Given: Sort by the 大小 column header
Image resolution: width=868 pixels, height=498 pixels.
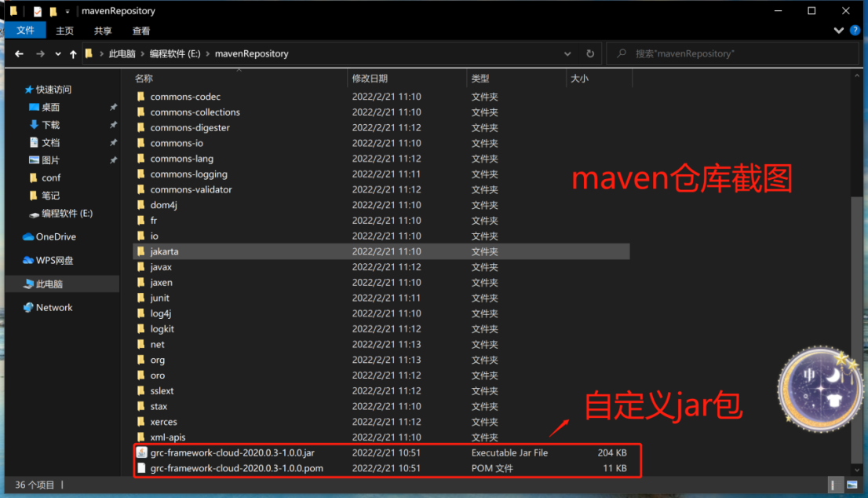Looking at the screenshot, I should [579, 79].
